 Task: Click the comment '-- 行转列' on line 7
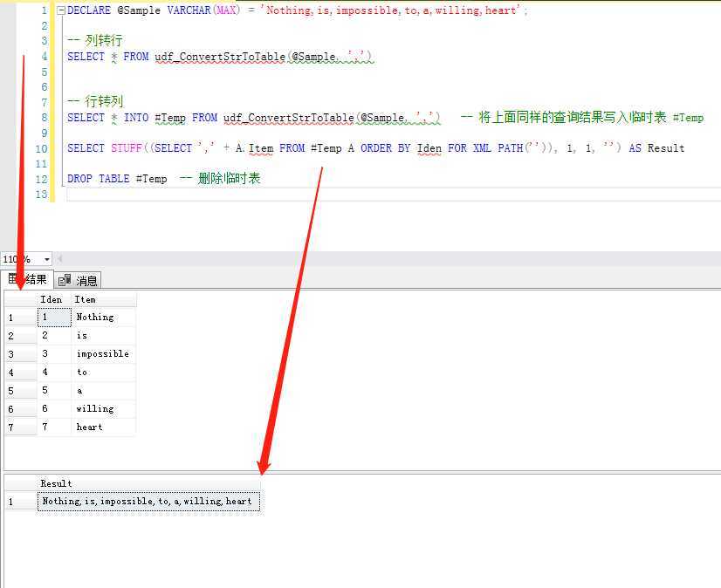pos(95,101)
